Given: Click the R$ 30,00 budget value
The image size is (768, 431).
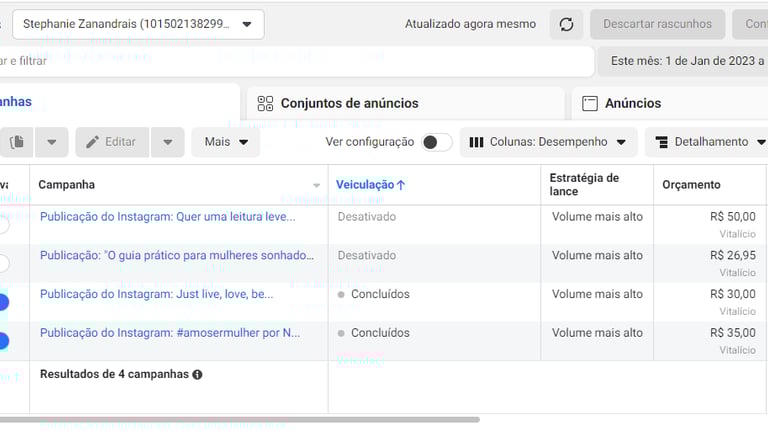Looking at the screenshot, I should [x=733, y=294].
